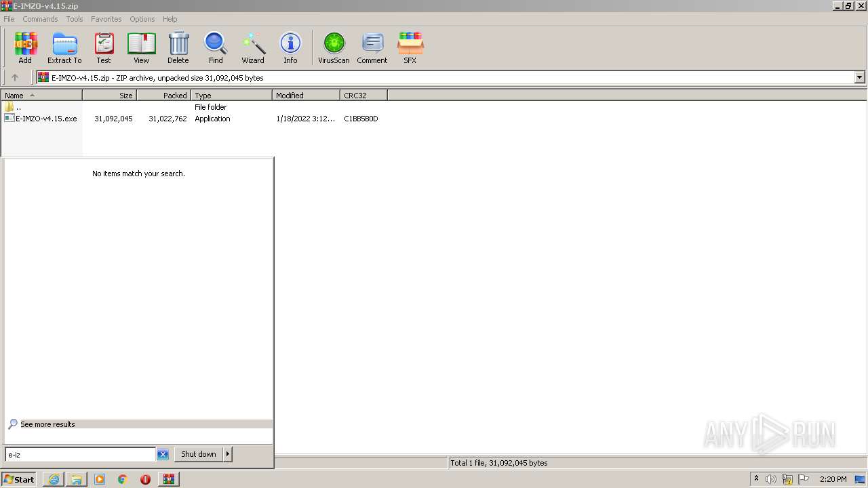Sort file list by Name column
Screen dimensions: 868x488
coord(41,96)
